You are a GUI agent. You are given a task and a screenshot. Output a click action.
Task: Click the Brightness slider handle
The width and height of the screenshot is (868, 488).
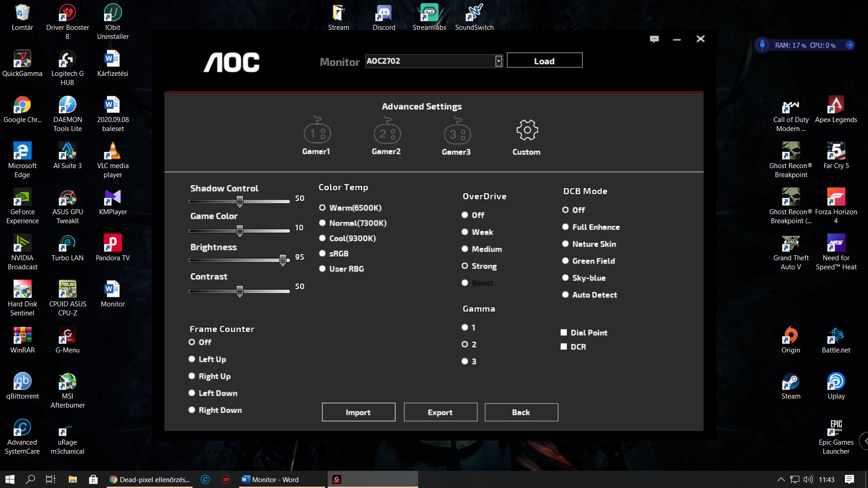(x=283, y=260)
